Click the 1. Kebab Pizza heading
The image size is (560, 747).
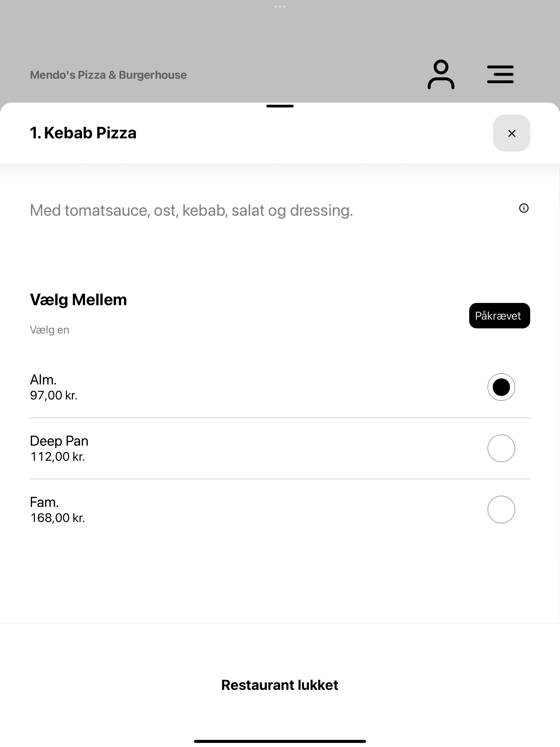[83, 133]
